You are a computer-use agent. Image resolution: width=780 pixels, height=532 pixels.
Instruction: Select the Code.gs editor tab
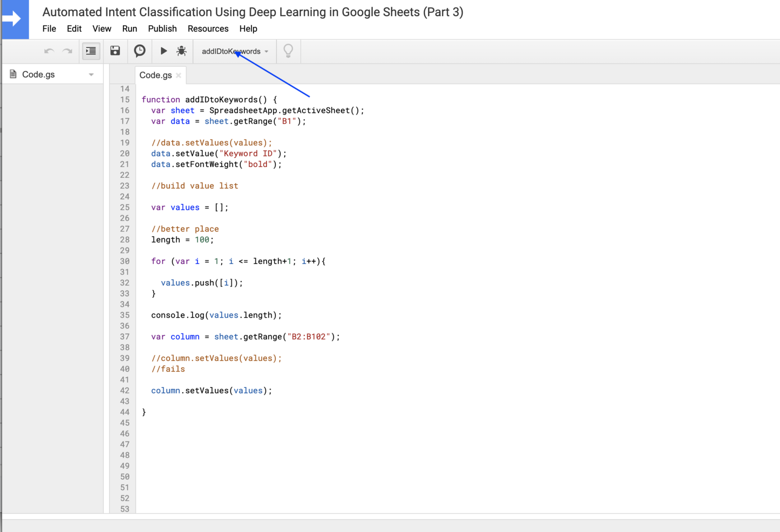(155, 75)
